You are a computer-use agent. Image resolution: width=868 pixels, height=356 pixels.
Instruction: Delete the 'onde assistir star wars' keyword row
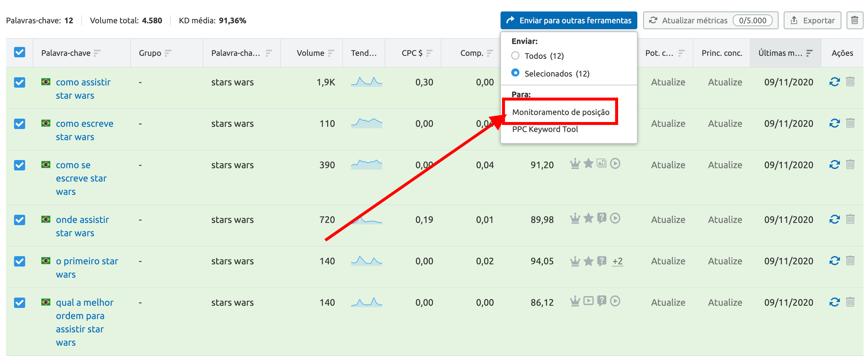pyautogui.click(x=850, y=219)
